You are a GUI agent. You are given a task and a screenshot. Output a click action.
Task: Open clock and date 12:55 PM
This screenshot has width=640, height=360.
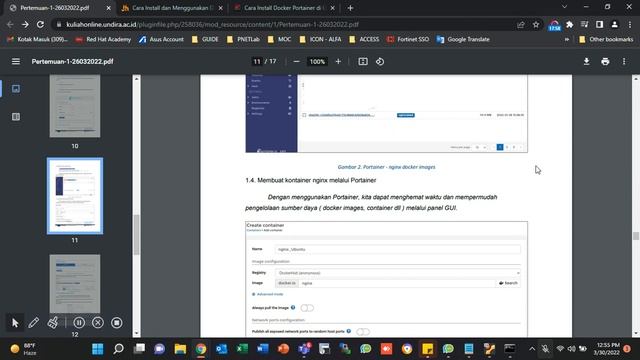606,349
